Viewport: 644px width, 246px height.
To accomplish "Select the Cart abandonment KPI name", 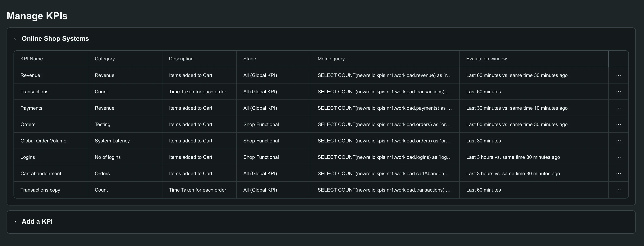I will coord(41,173).
